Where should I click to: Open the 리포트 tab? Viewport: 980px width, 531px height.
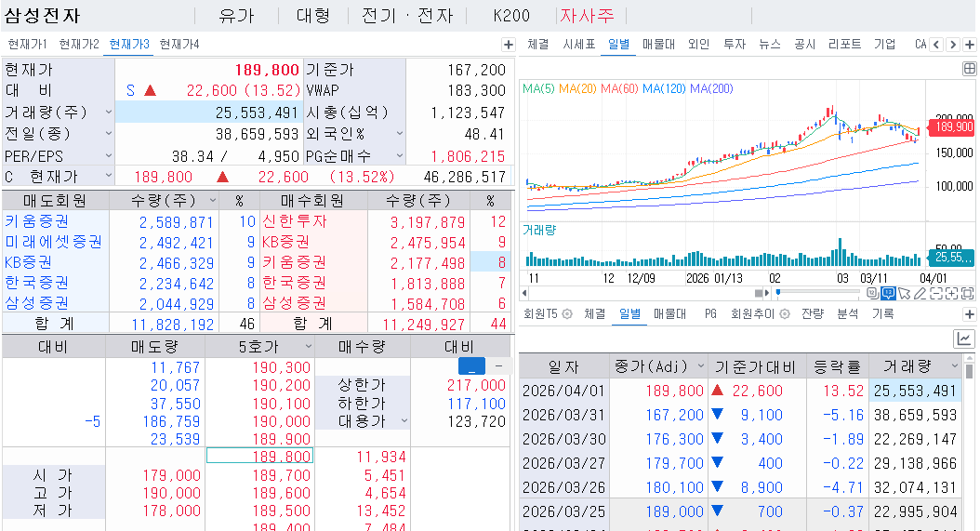click(844, 45)
